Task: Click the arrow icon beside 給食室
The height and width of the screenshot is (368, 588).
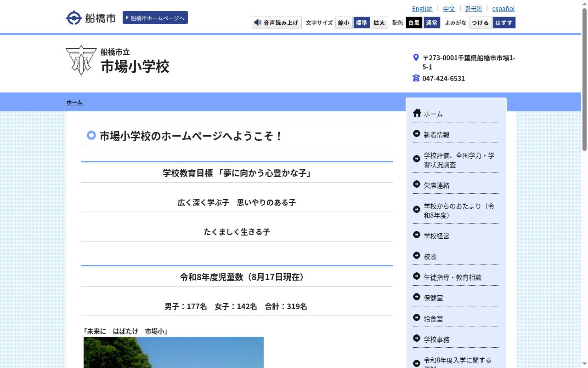Action: click(417, 317)
